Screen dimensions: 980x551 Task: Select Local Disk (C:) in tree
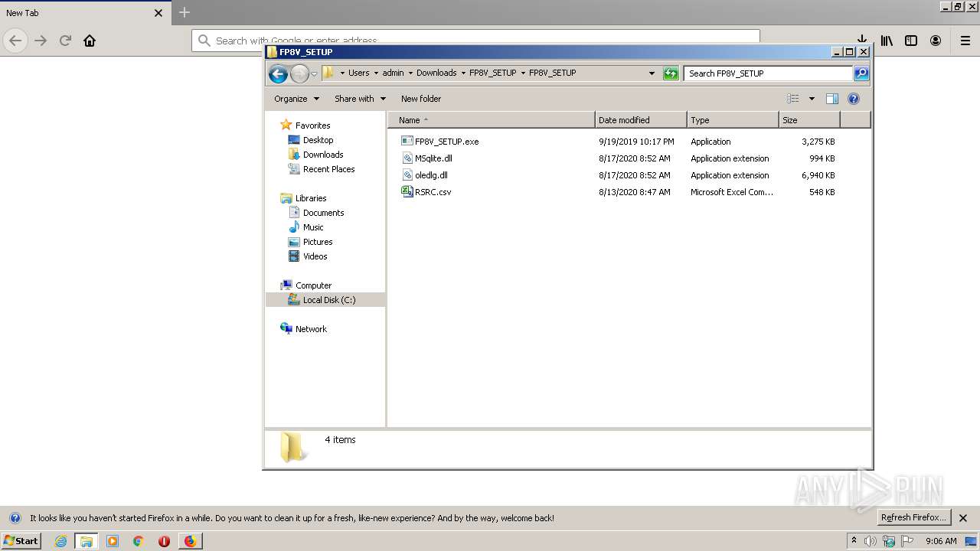[328, 300]
